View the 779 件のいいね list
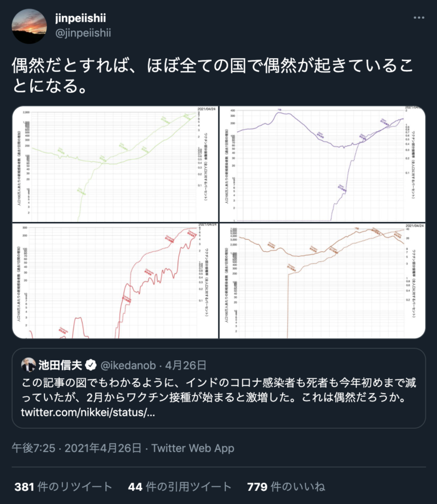The image size is (437, 504). [286, 487]
